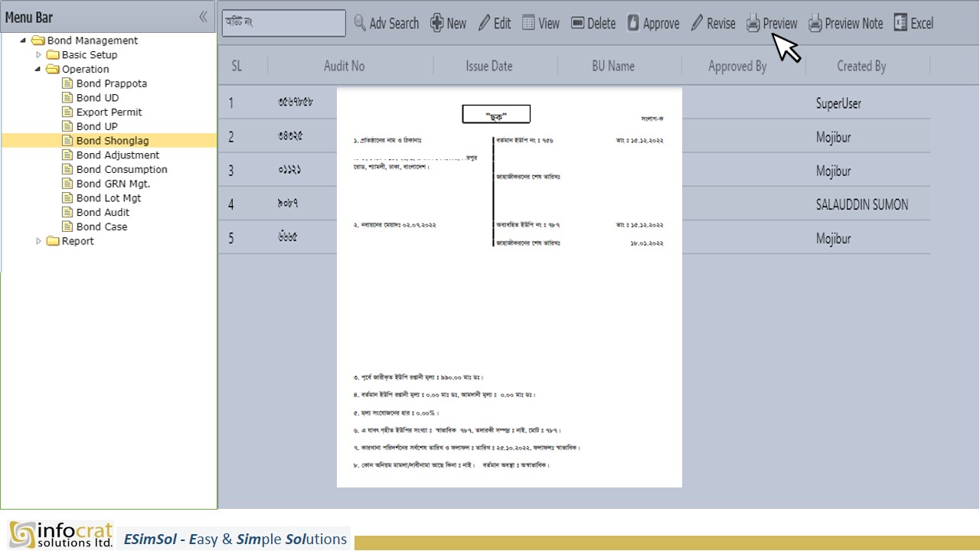The height and width of the screenshot is (551, 980).
Task: Click the Edit pencil icon
Action: click(484, 23)
